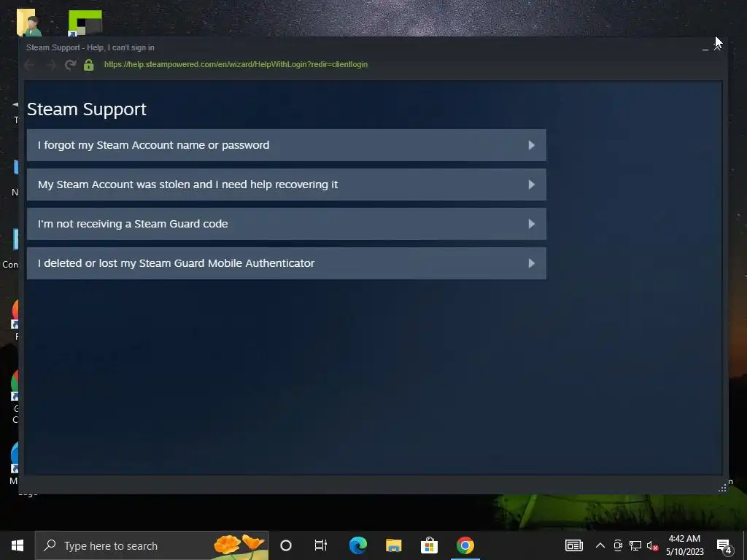This screenshot has width=747, height=560.
Task: Open File Explorer from taskbar
Action: click(x=393, y=545)
